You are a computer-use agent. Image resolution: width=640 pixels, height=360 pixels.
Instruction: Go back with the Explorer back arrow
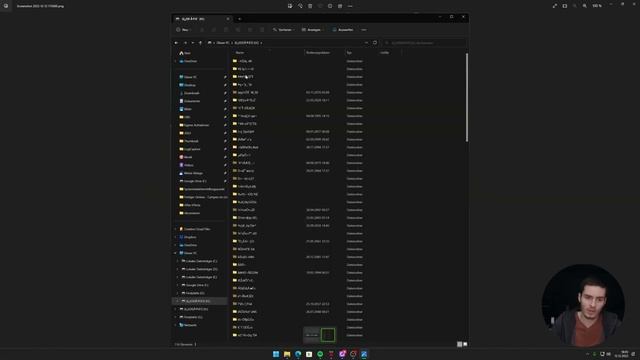pyautogui.click(x=176, y=43)
